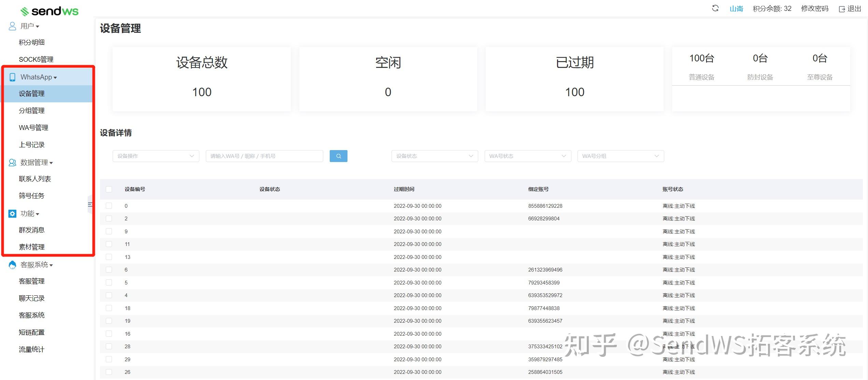868x380 pixels.
Task: Click the customer service system headset icon
Action: pyautogui.click(x=12, y=265)
